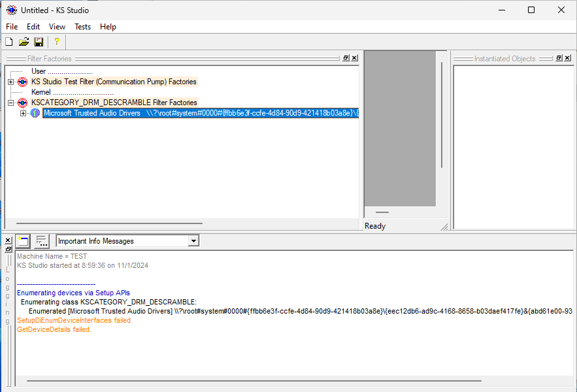
Task: Click 'Enumerating class KSCATEGORY_DRM_DESCRAMBLE:' log line
Action: click(x=108, y=302)
